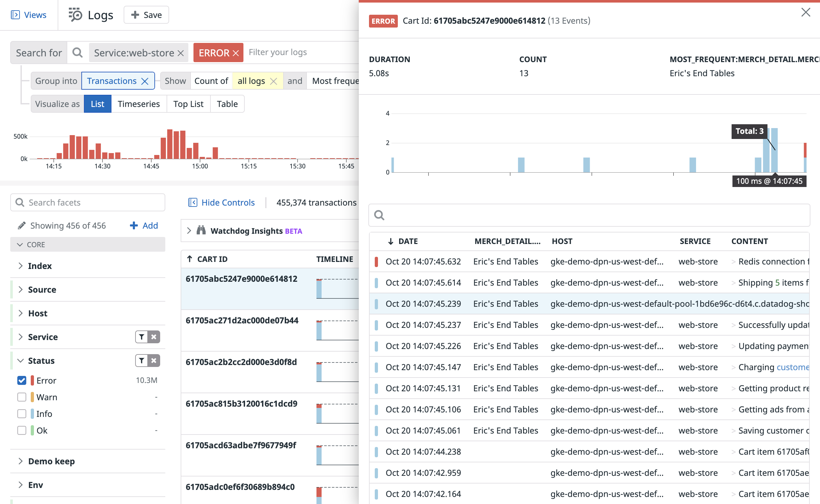This screenshot has height=504, width=820.
Task: Remove the ERROR filter tag
Action: click(236, 53)
